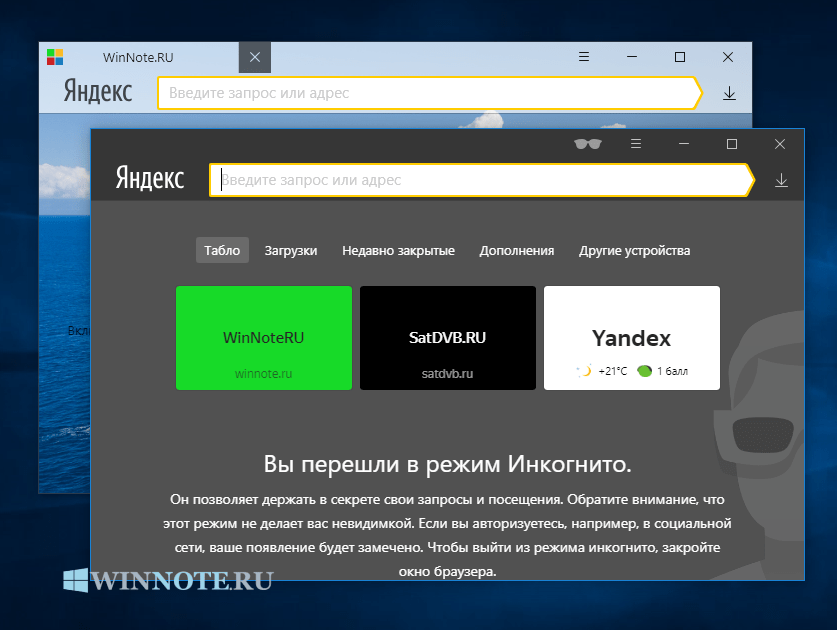
Task: Click the 1 балл traffic indicator
Action: [672, 371]
